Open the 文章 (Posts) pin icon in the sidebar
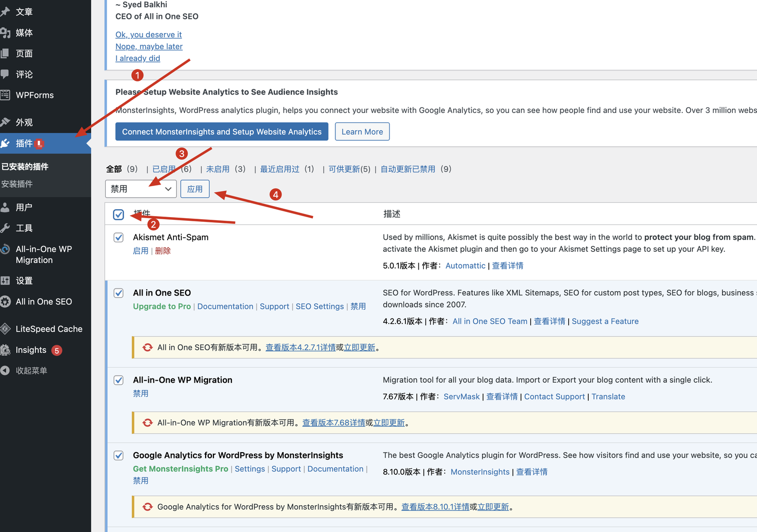Screen dimensions: 757x532 [5, 12]
